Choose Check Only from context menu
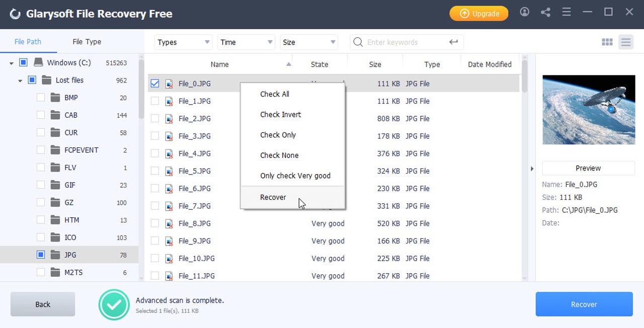 click(292, 135)
